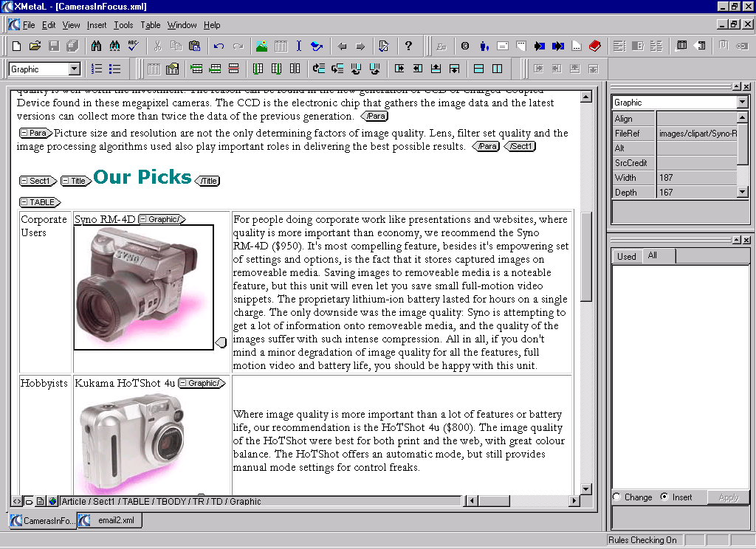Open the Table menu
Screen dimensions: 756x549
pos(151,25)
